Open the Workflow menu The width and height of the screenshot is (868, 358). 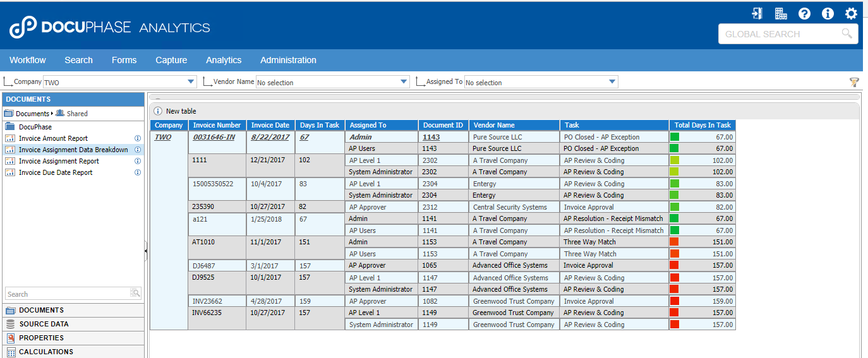point(28,60)
